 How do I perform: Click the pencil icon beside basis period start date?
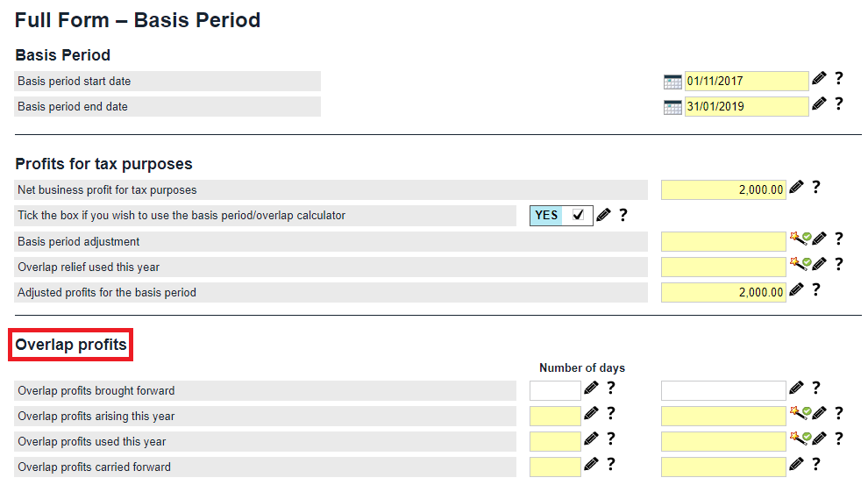819,79
